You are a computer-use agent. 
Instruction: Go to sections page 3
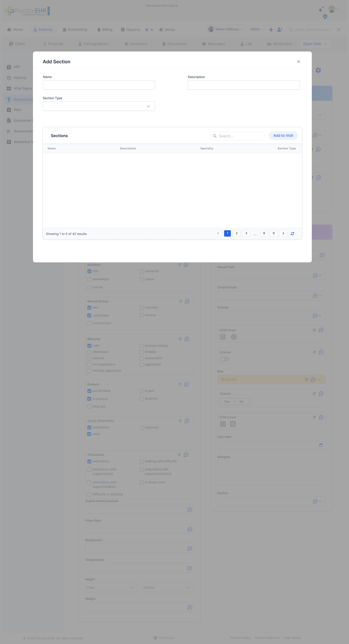coord(246,233)
